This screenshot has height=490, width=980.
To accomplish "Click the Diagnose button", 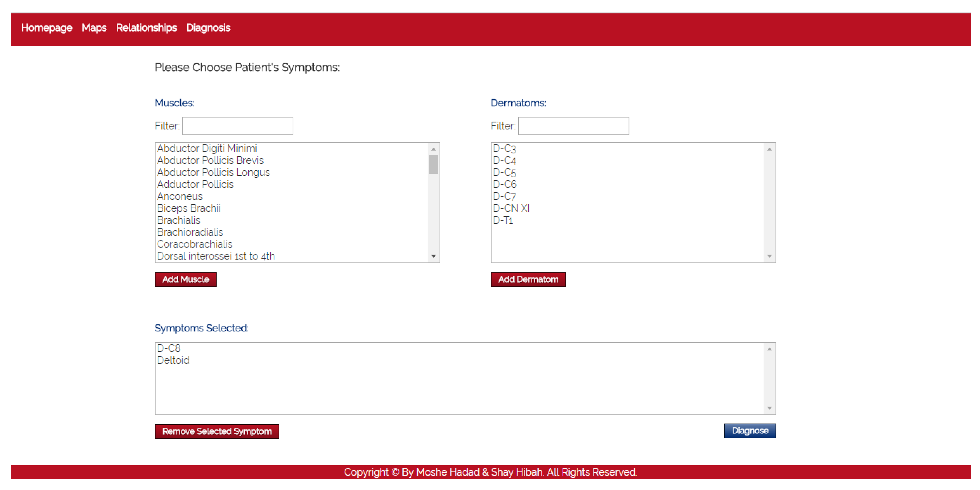I will tap(750, 431).
